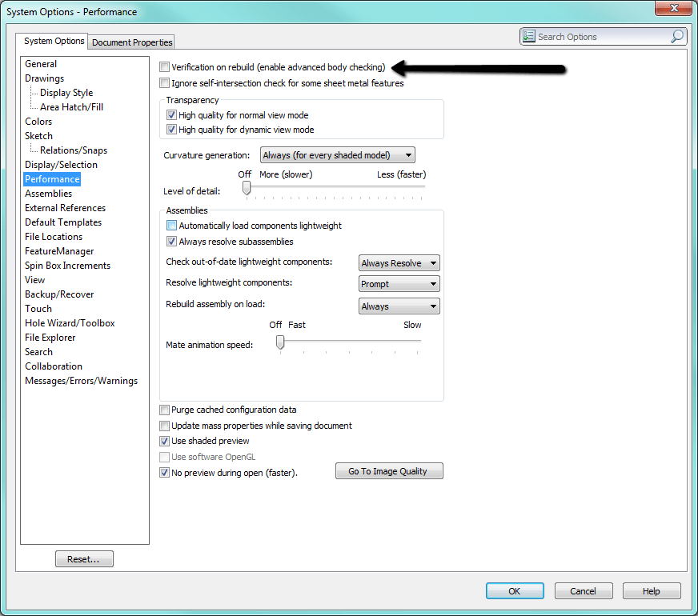Disable High quality for normal view mode
Viewport: 698px width, 616px height.
point(171,114)
